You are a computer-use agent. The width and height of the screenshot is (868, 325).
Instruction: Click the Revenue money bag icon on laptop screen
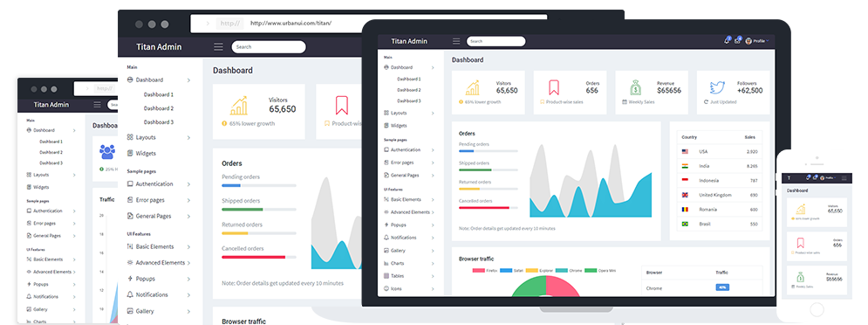click(x=635, y=87)
